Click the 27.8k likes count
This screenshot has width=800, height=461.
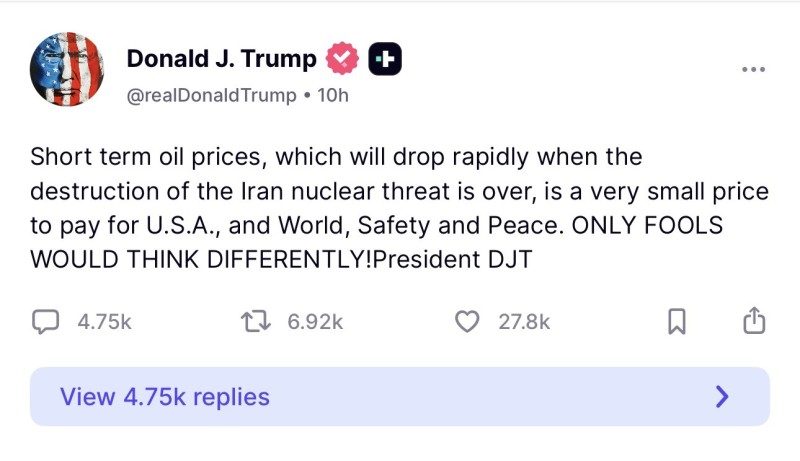524,321
